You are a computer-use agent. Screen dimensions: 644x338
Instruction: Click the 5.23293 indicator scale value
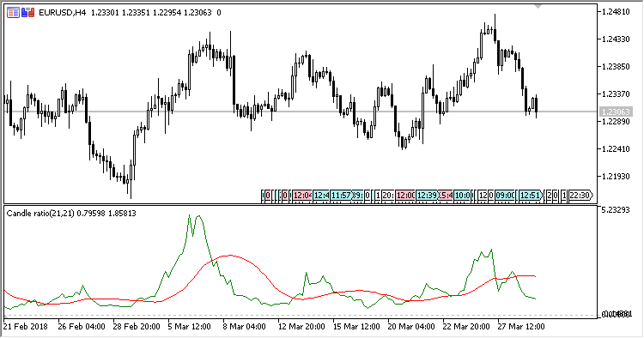[616, 210]
